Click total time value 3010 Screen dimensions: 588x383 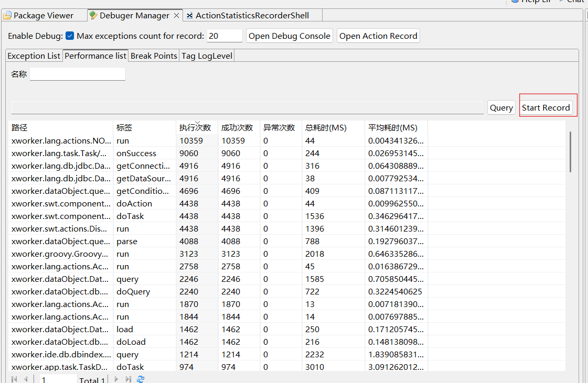[315, 367]
